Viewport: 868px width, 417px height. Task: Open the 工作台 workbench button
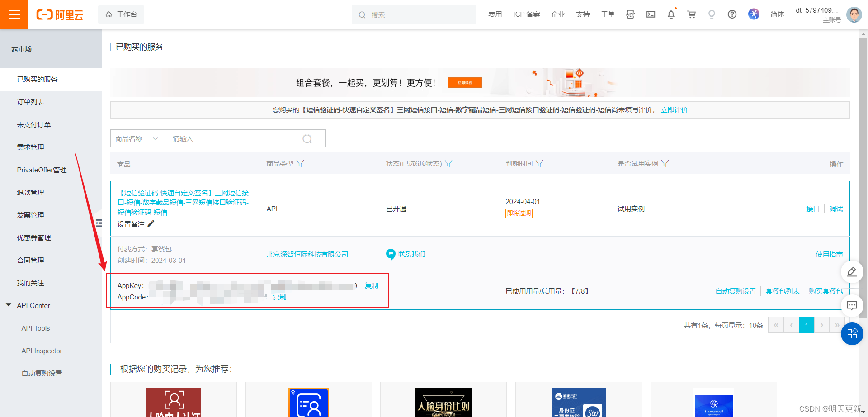click(x=121, y=14)
